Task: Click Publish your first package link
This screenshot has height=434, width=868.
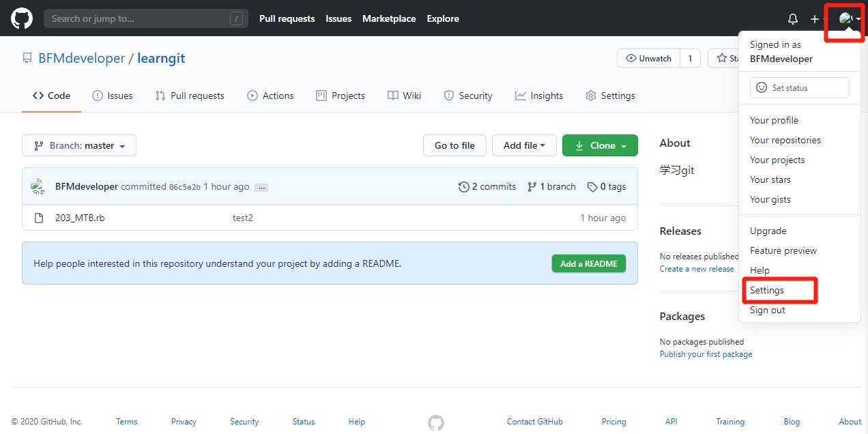Action: pos(706,354)
